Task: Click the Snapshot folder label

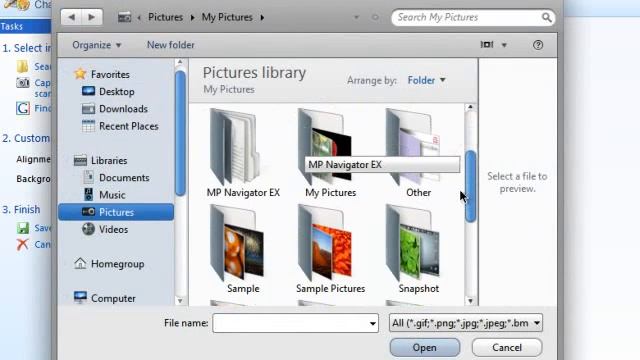Action: pyautogui.click(x=418, y=289)
